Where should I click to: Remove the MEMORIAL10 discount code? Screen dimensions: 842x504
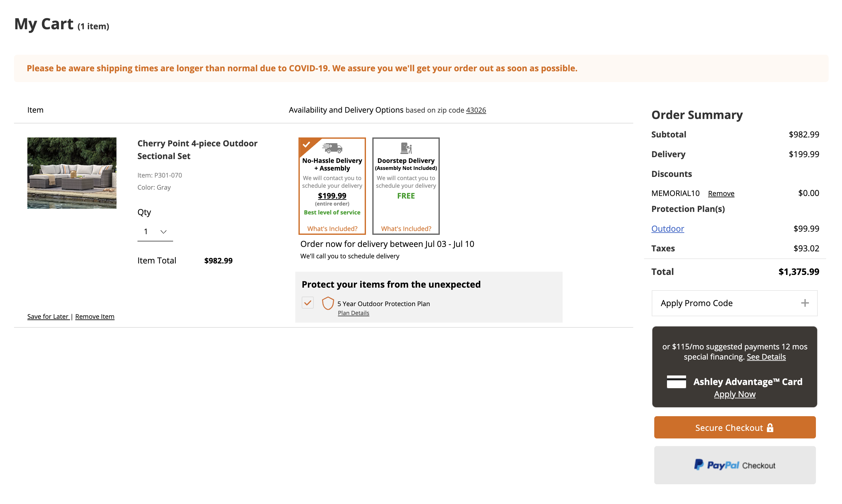[x=721, y=193]
